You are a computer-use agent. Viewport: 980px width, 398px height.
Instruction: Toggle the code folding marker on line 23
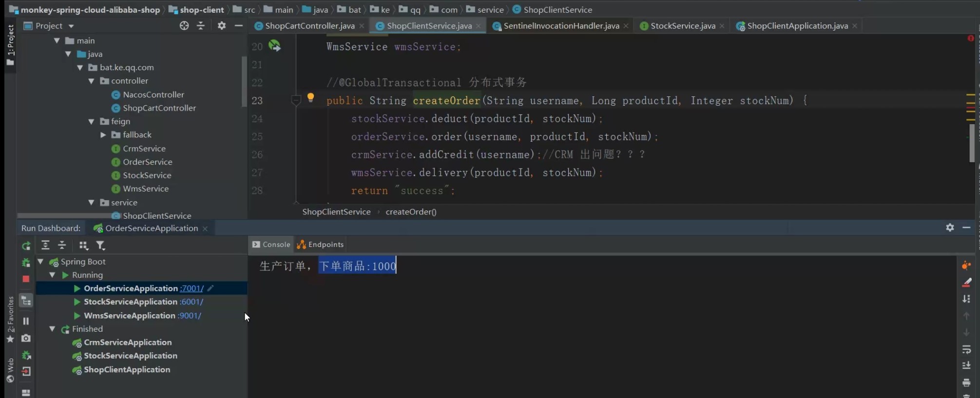(x=295, y=100)
